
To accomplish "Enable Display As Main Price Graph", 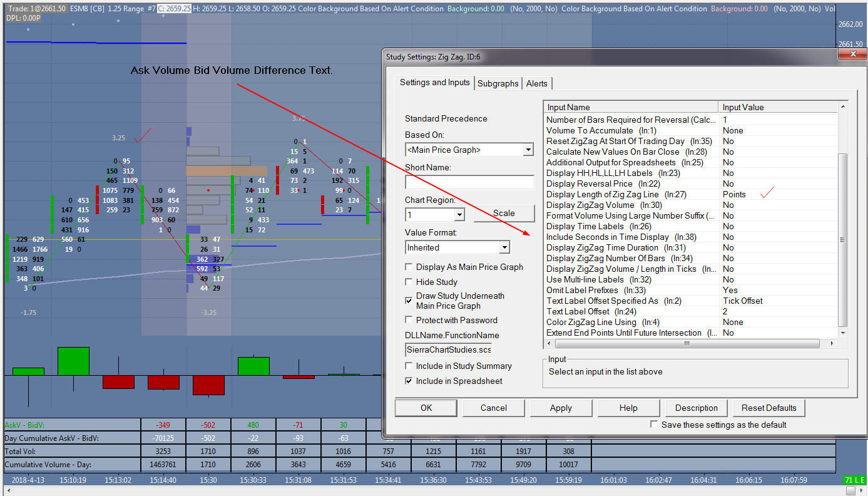I will (x=409, y=267).
